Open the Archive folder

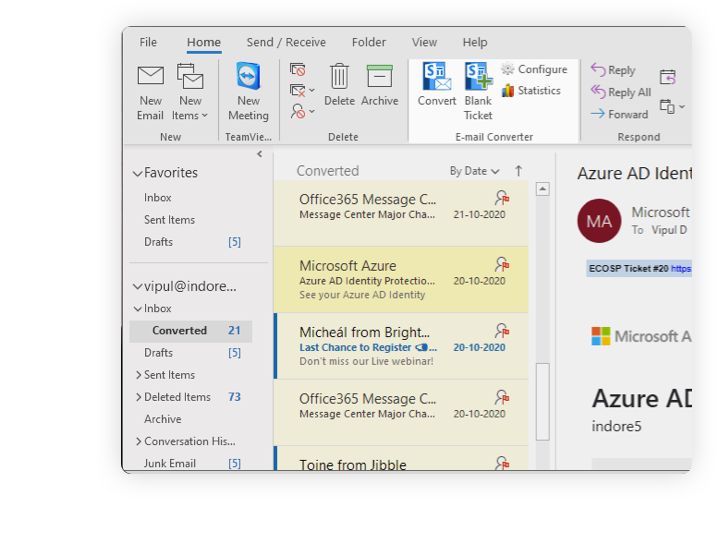[x=162, y=419]
